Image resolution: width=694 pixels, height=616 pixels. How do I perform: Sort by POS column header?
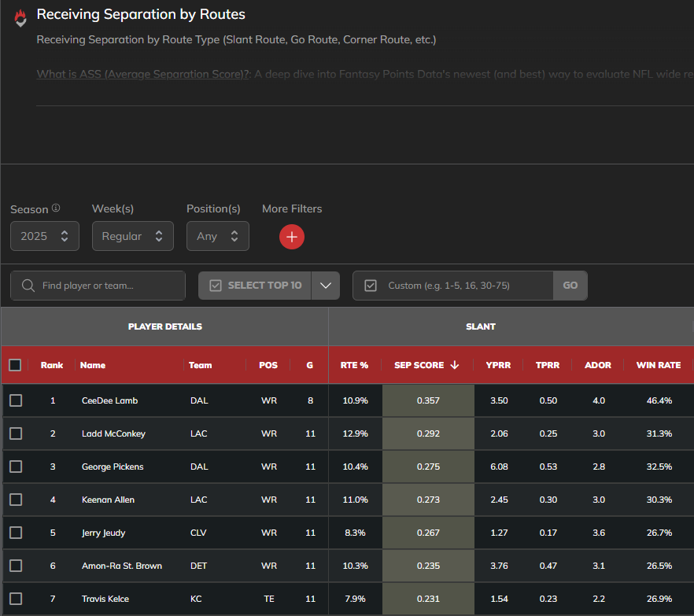(x=268, y=365)
